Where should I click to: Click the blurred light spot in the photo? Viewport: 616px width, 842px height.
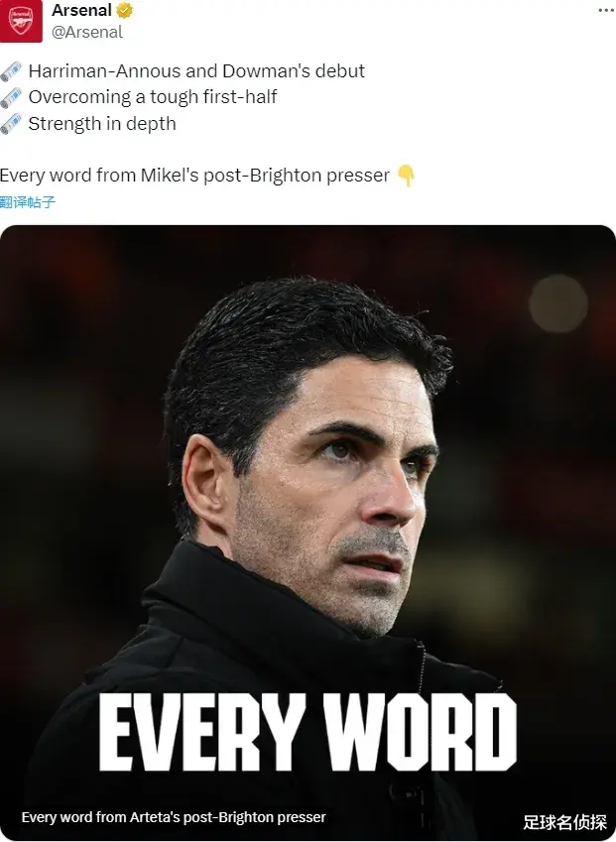tap(558, 303)
